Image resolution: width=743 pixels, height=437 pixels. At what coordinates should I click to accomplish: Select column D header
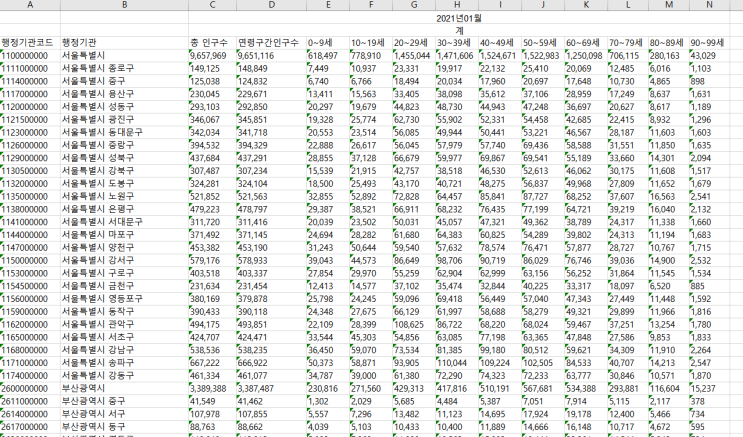[272, 5]
